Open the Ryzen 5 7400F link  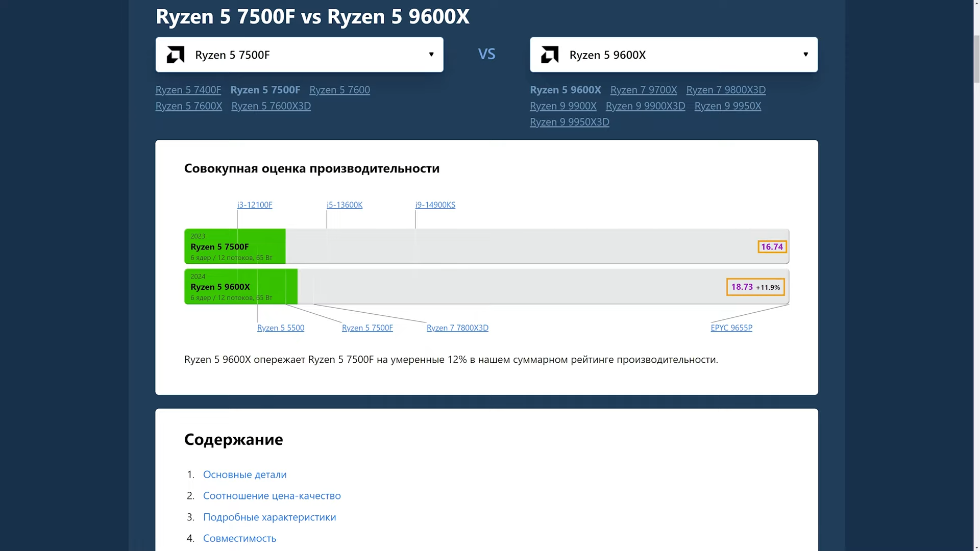pos(188,90)
